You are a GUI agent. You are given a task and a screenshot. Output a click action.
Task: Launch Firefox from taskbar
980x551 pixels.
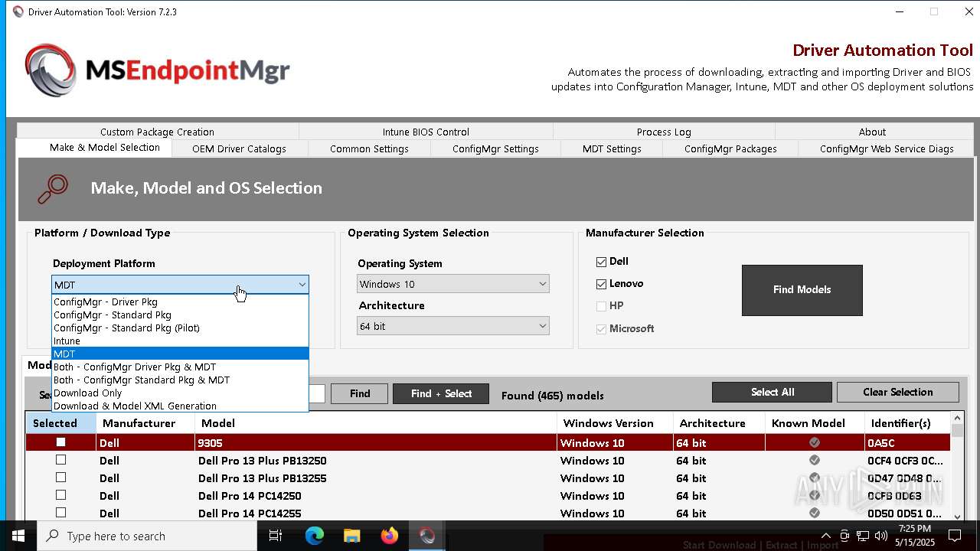coord(389,536)
